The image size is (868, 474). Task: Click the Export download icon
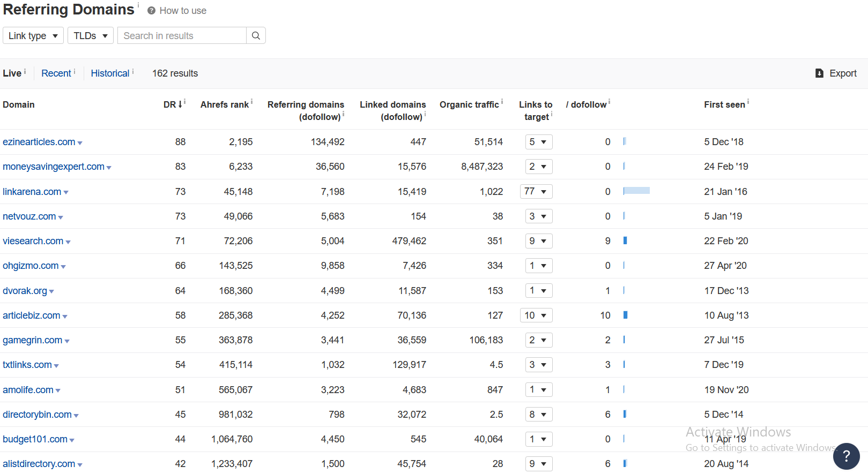819,73
